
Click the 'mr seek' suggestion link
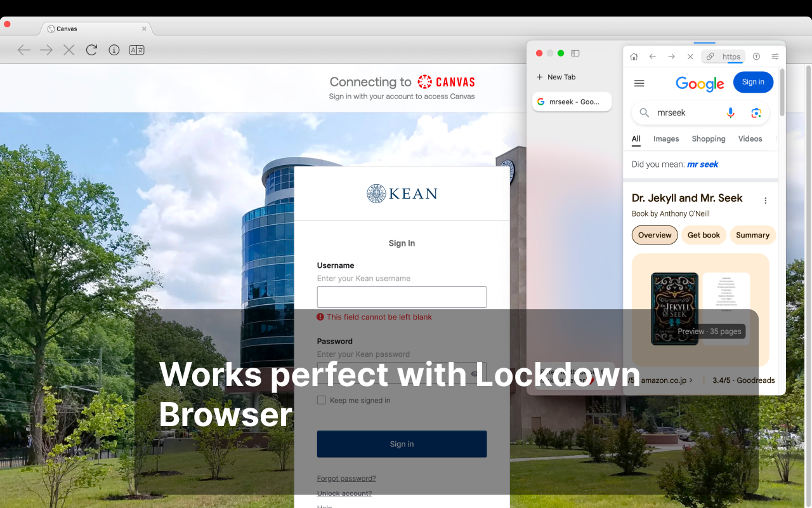(x=703, y=164)
